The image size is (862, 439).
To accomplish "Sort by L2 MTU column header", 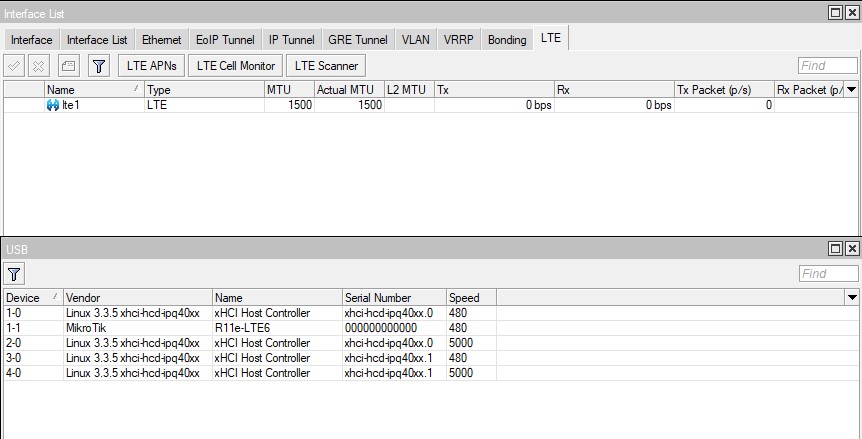I will pyautogui.click(x=410, y=90).
